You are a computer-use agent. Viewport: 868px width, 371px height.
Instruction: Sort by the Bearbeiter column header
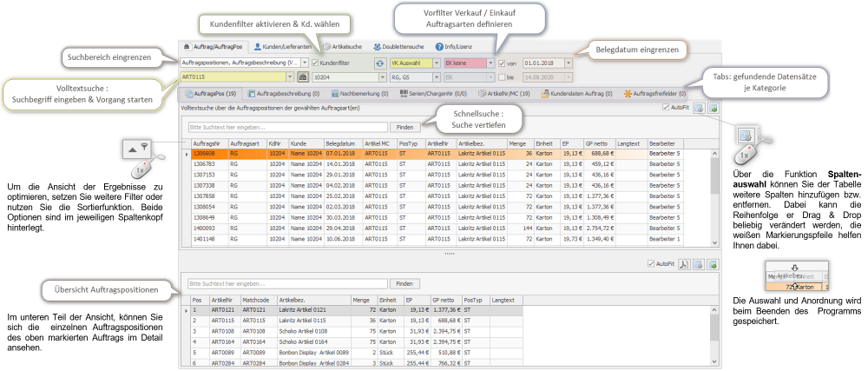tap(666, 142)
